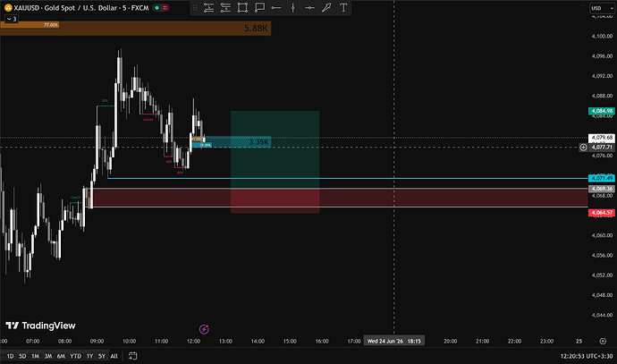Click the 4,069.36 gray price label
Screen dimensions: 617x364
pos(602,189)
